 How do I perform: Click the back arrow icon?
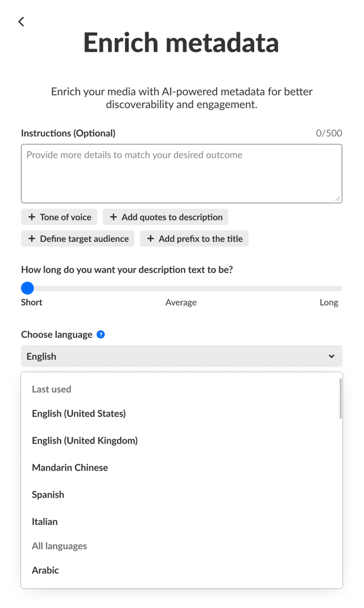pos(21,21)
